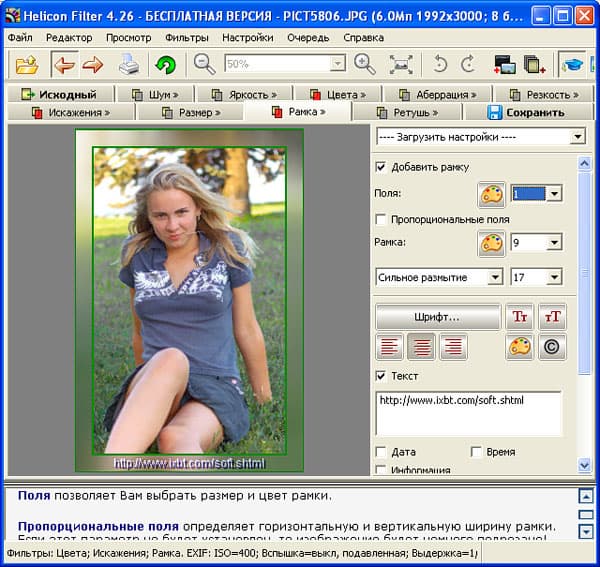
Task: Align frame text to the left
Action: (x=390, y=347)
